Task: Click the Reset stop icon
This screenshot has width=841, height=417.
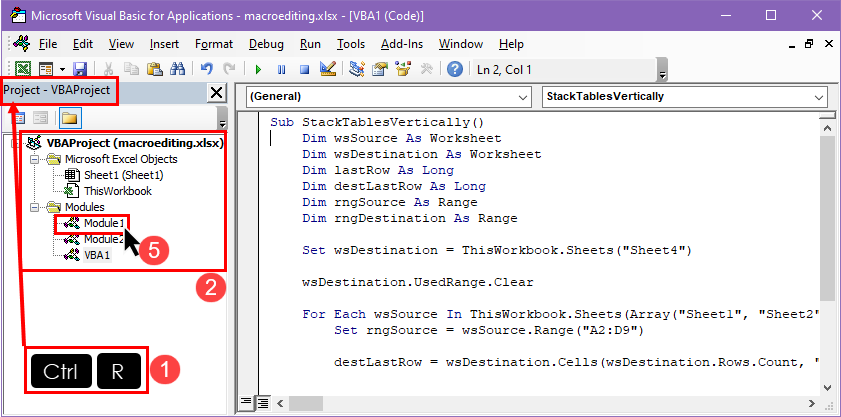Action: click(x=304, y=69)
